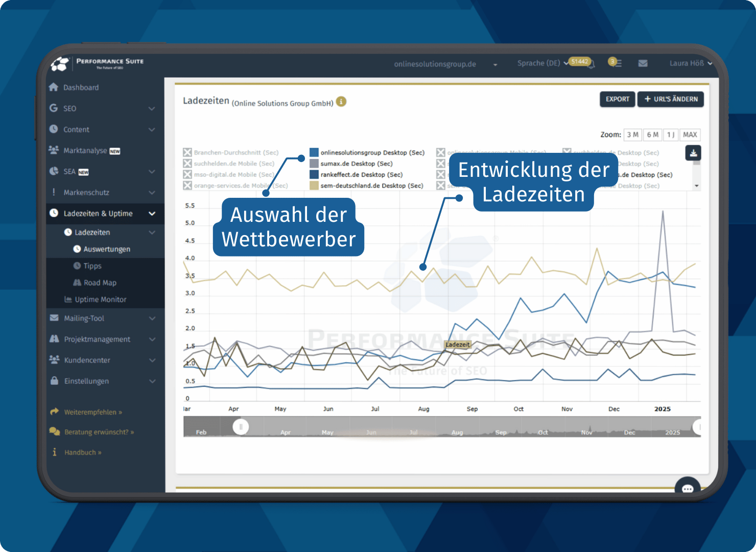Open notifications bell with 51442 badge
This screenshot has height=552, width=756.
point(582,63)
